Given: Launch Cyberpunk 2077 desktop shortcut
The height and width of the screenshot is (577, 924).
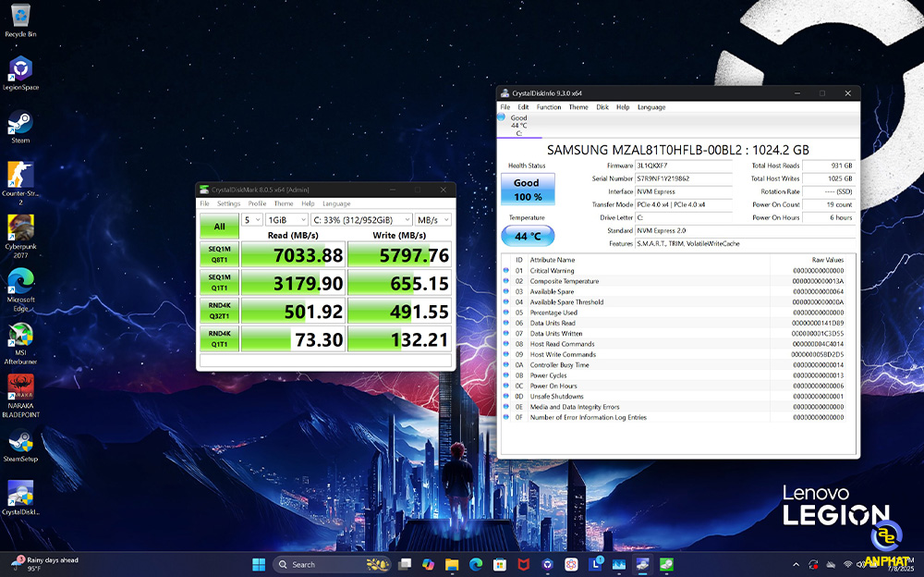Looking at the screenshot, I should coord(20,236).
